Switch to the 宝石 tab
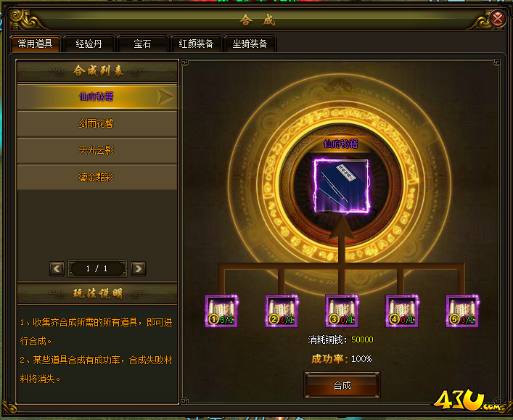This screenshot has width=513, height=420. coord(142,44)
